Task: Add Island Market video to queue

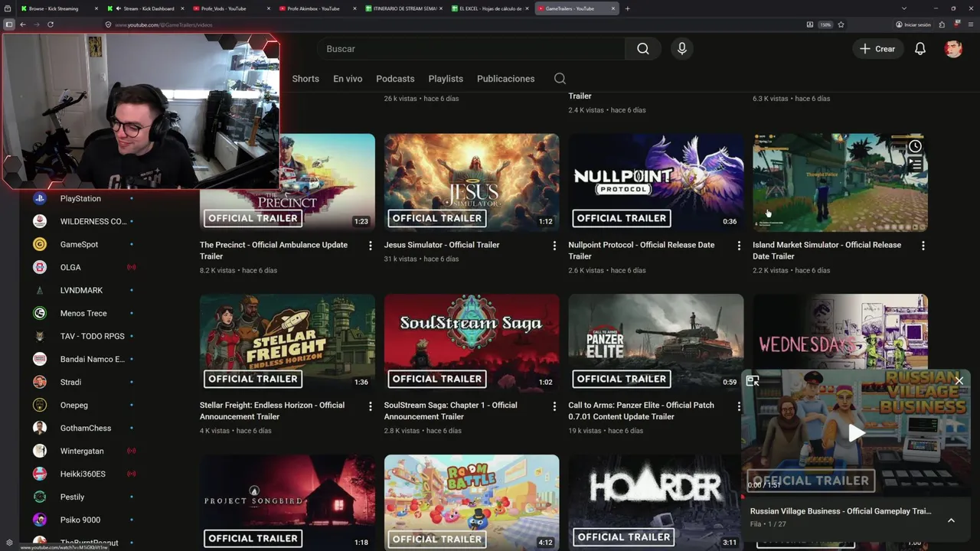Action: click(x=915, y=164)
